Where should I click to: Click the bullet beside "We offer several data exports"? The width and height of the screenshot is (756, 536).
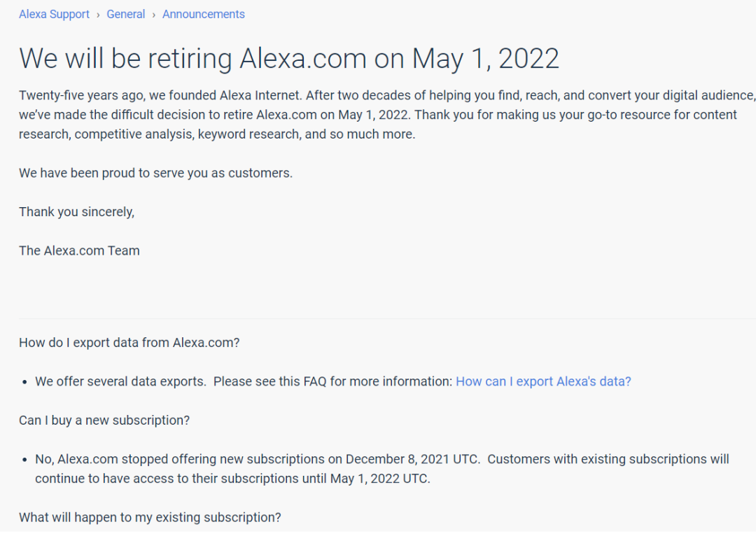click(x=25, y=382)
